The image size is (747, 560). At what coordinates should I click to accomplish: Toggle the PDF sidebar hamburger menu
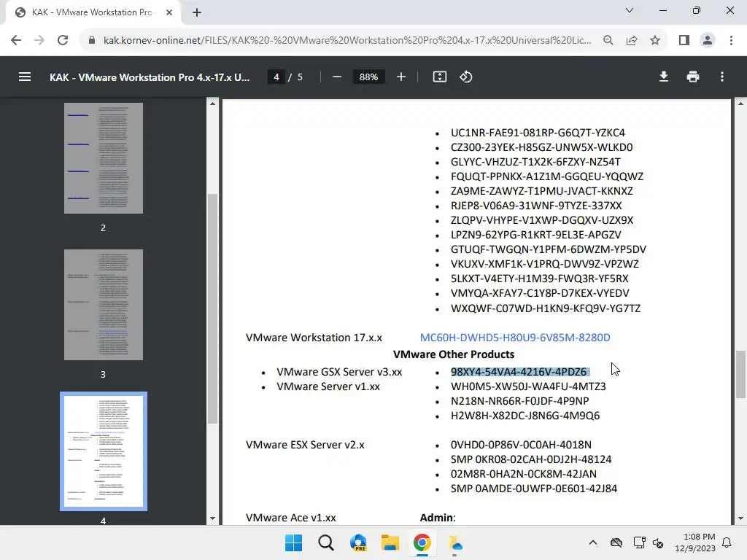25,77
